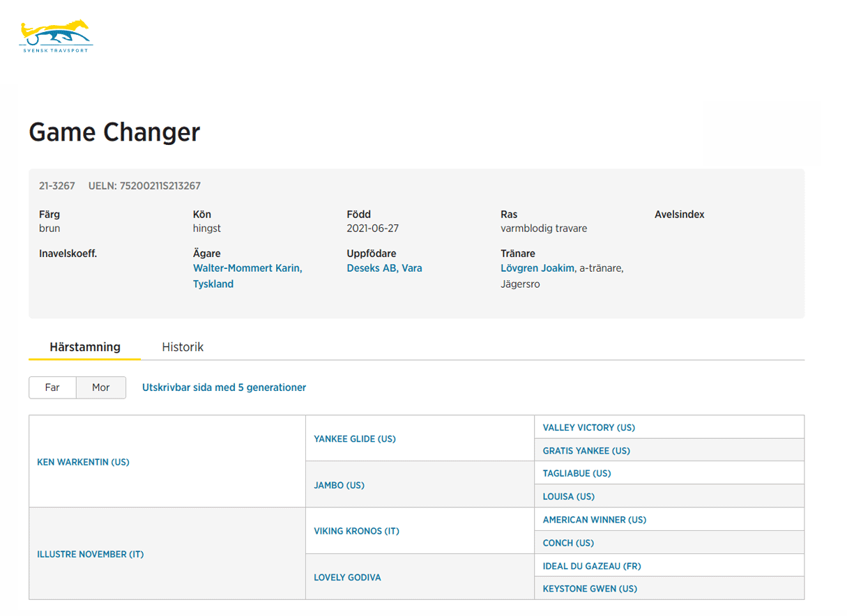Switch to the Historik tab

click(x=183, y=347)
